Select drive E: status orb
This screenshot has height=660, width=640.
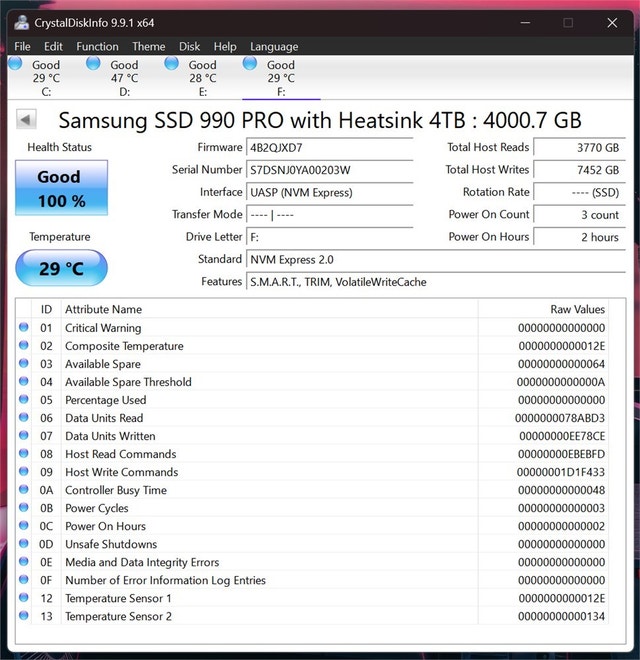[x=172, y=63]
